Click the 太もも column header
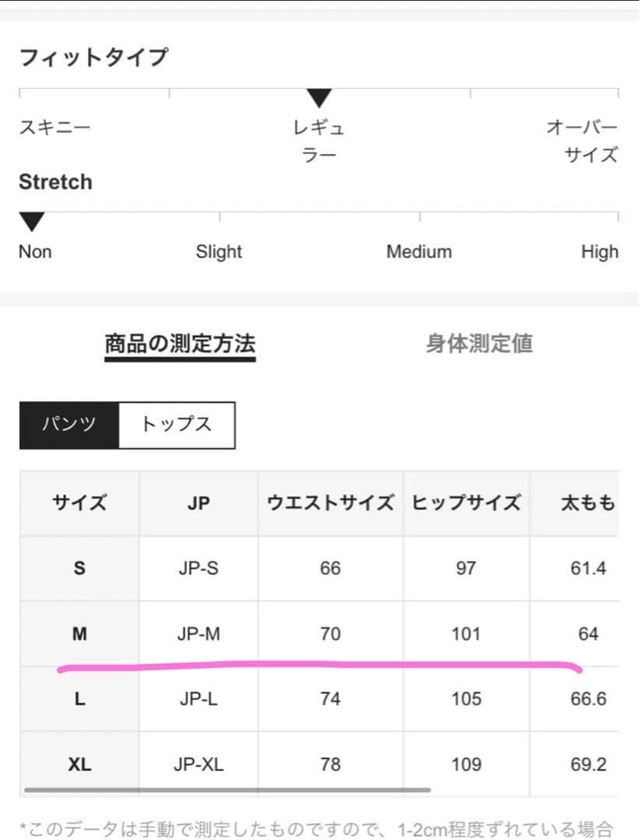This screenshot has height=840, width=640. pyautogui.click(x=587, y=503)
